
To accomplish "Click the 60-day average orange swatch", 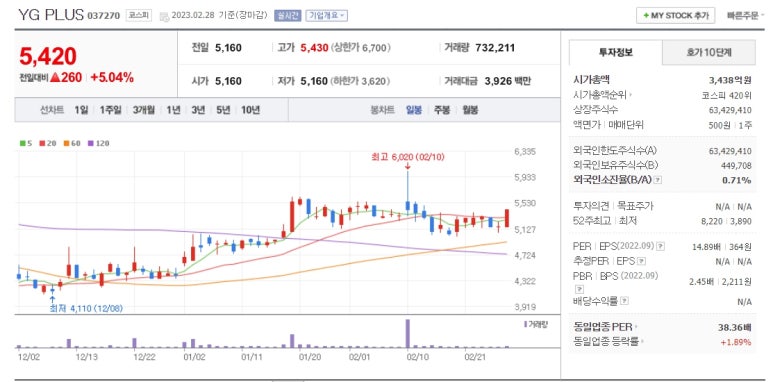I will [66, 143].
